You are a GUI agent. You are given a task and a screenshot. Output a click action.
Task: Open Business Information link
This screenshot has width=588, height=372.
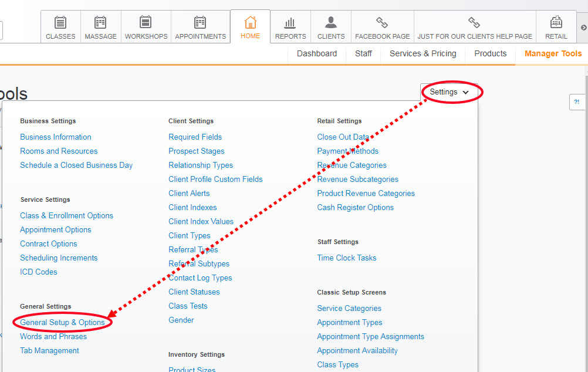click(56, 137)
